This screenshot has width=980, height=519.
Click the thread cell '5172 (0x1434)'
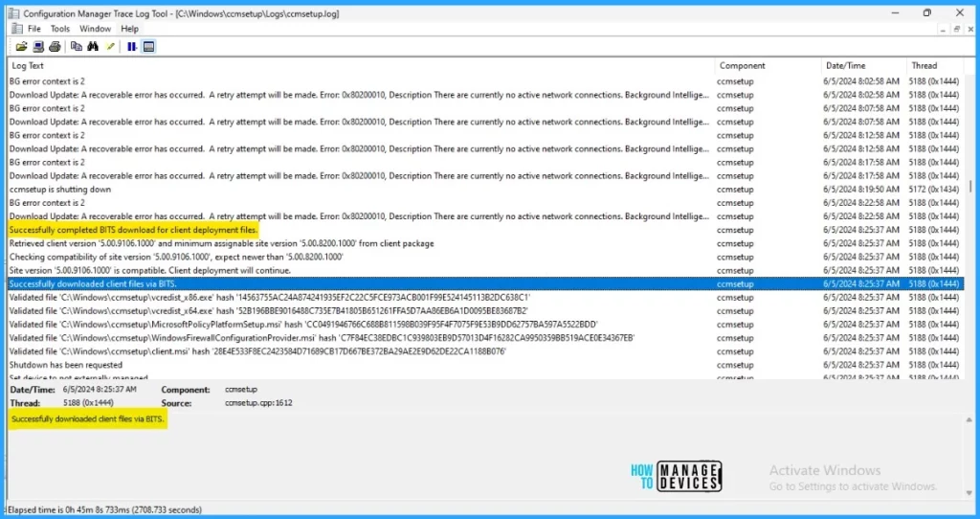[x=933, y=190]
